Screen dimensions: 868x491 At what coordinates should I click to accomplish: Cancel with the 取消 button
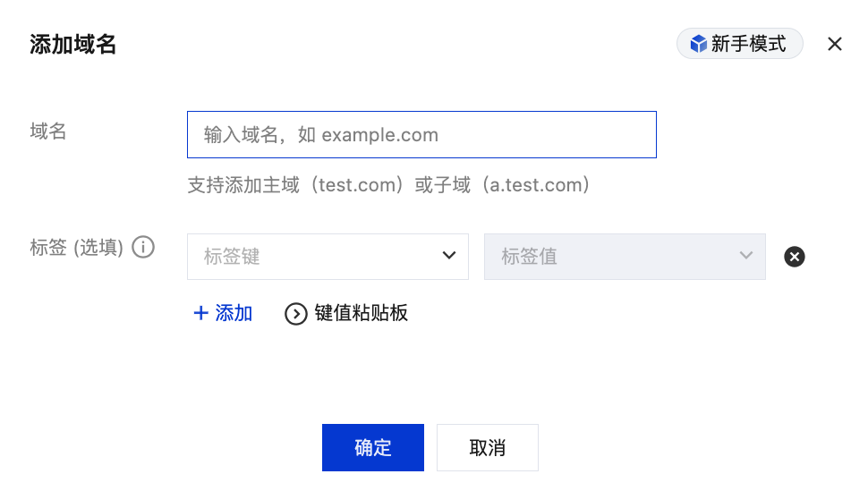(x=488, y=448)
